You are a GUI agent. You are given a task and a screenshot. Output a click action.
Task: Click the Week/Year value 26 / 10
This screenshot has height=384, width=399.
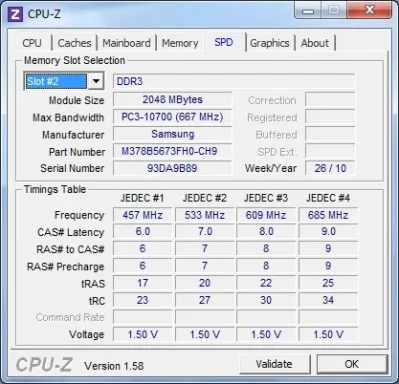[330, 168]
